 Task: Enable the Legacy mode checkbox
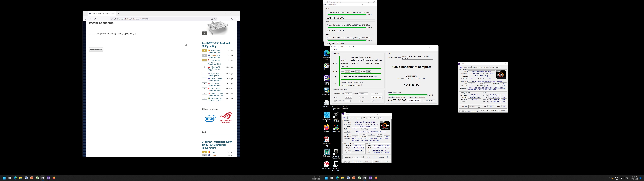click(359, 101)
